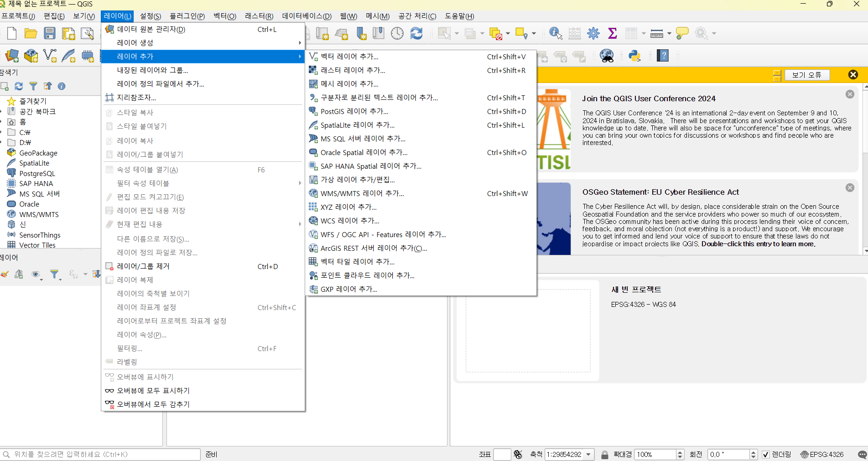Choose Add Delimited Text Layer entry
The width and height of the screenshot is (868, 461).
(x=421, y=98)
